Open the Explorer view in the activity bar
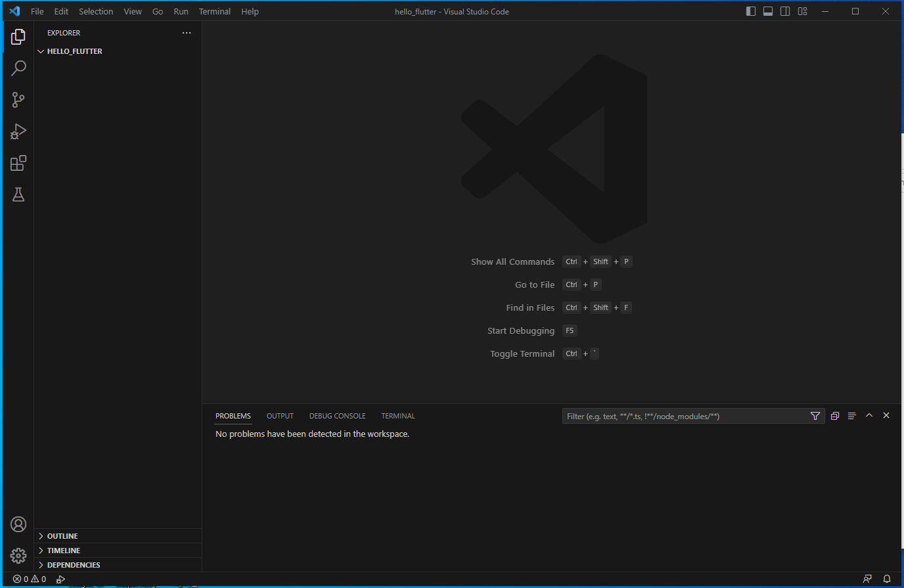Image resolution: width=904 pixels, height=588 pixels. tap(18, 37)
